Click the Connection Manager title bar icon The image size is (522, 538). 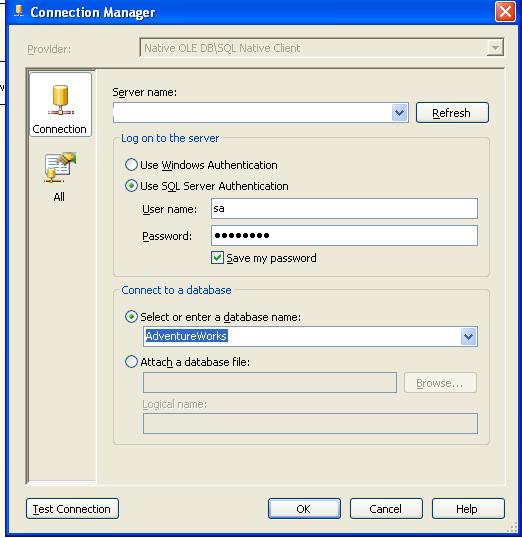19,11
